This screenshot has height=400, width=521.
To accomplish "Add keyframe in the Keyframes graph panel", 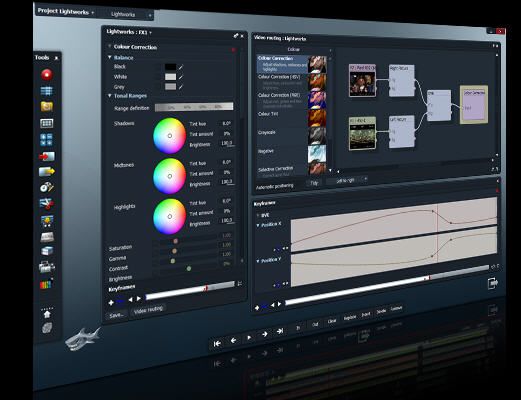I will (257, 308).
